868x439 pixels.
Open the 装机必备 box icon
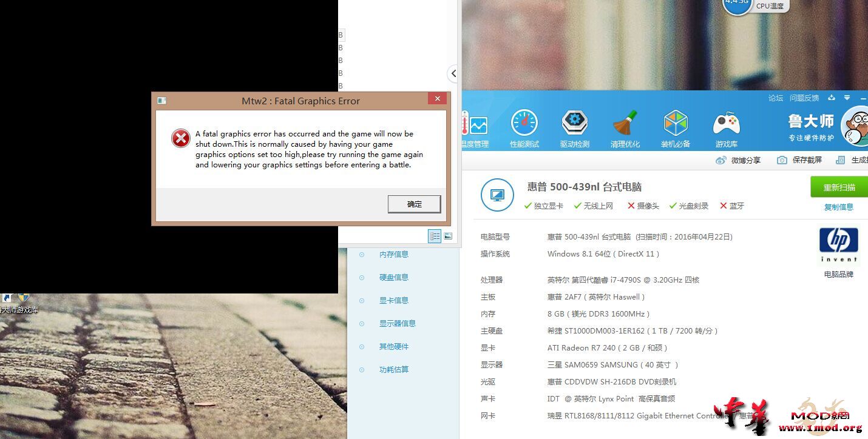(x=675, y=124)
